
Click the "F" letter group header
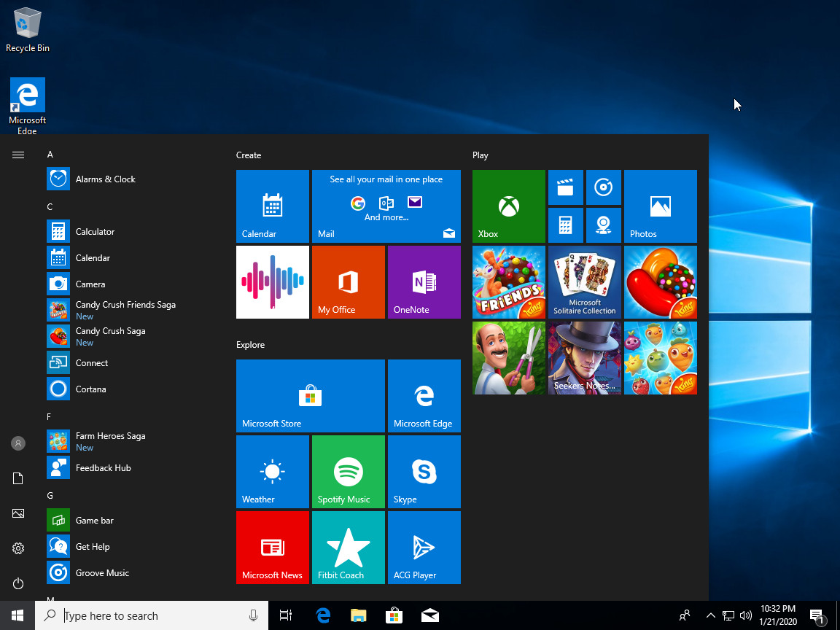pos(50,417)
